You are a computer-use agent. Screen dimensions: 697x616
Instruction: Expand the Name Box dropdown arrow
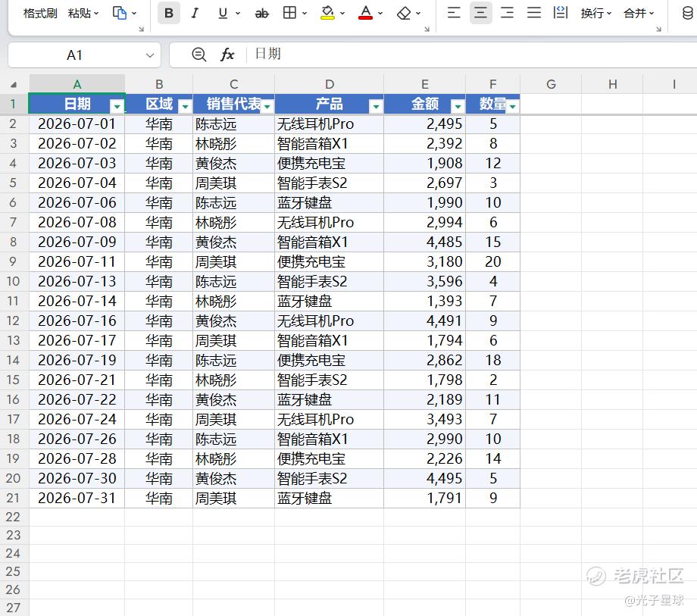tap(150, 55)
